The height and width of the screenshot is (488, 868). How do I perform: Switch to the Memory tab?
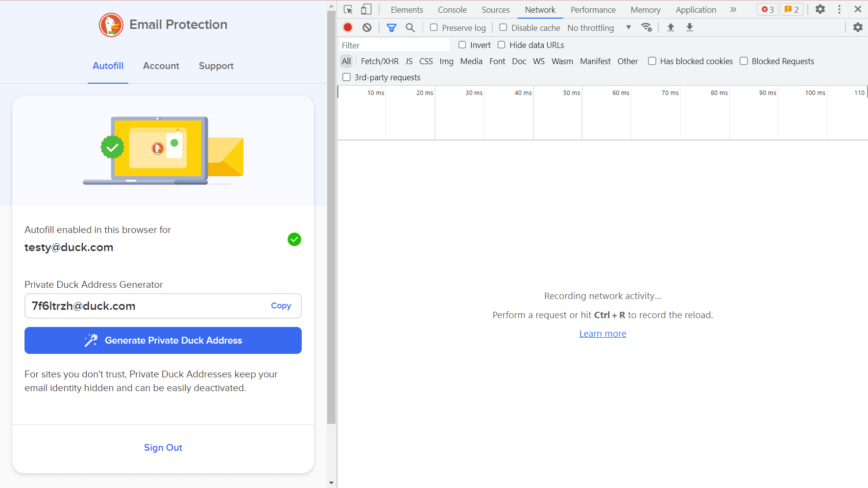(x=645, y=10)
